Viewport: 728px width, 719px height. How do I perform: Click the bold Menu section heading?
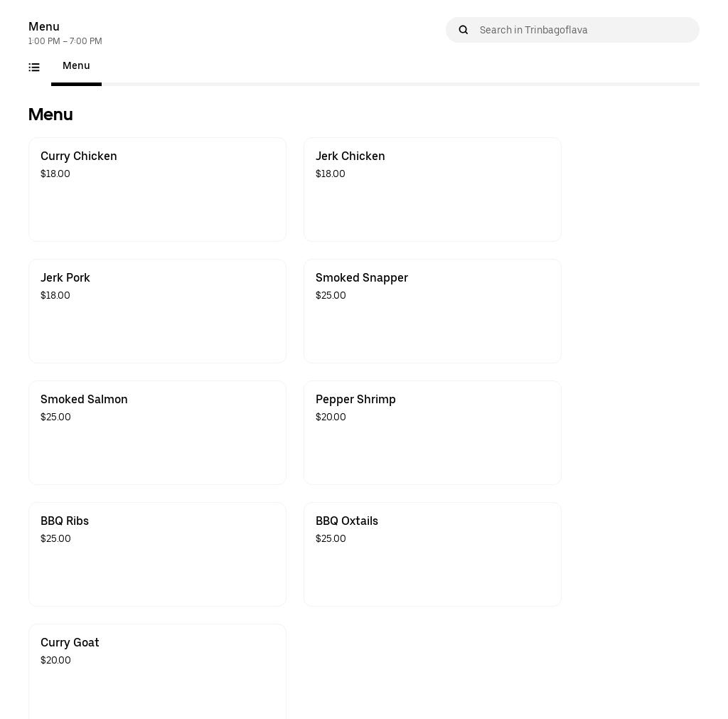coord(50,114)
